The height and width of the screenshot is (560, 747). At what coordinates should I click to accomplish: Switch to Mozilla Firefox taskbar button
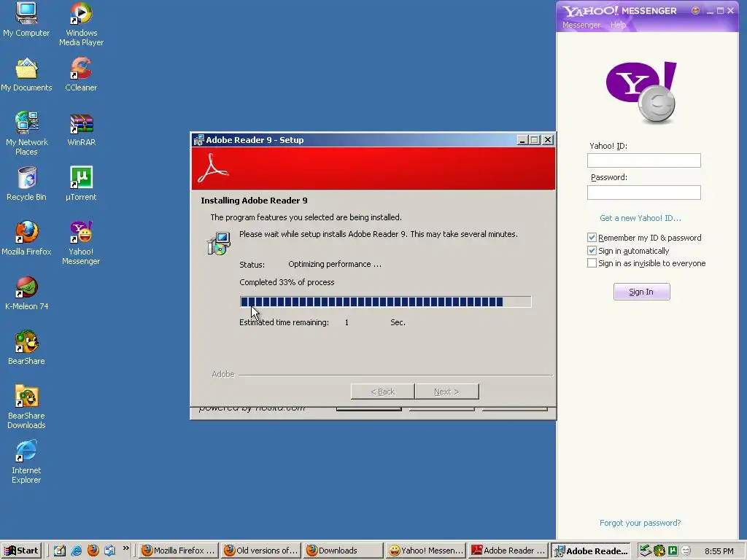(x=178, y=551)
